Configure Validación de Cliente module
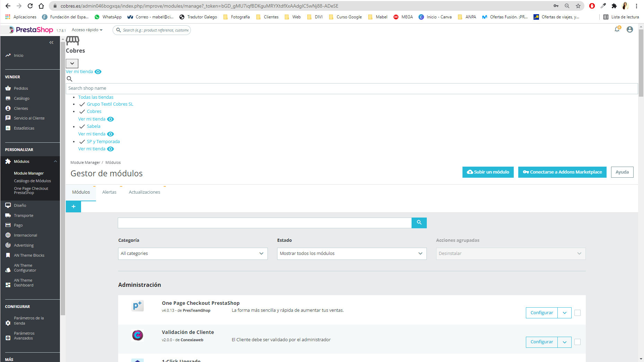The image size is (644, 362). click(542, 342)
